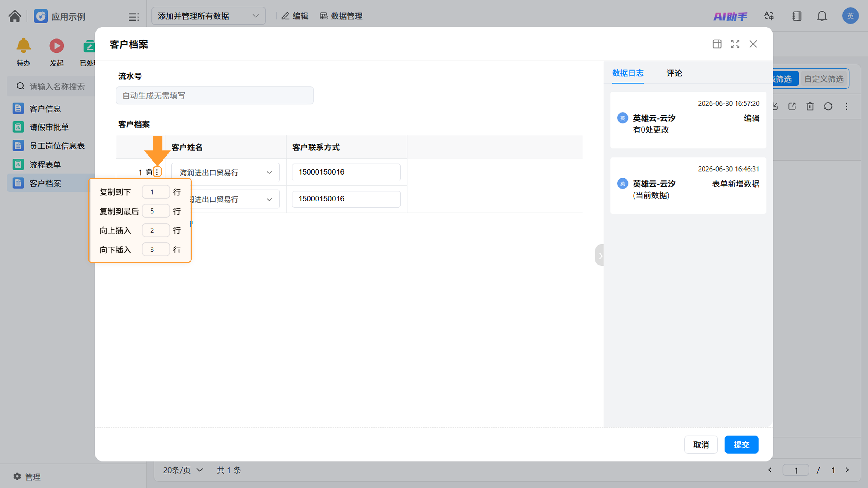Screen dimensions: 868x488
Task: Switch dialog to side panel layout icon
Action: (x=717, y=44)
